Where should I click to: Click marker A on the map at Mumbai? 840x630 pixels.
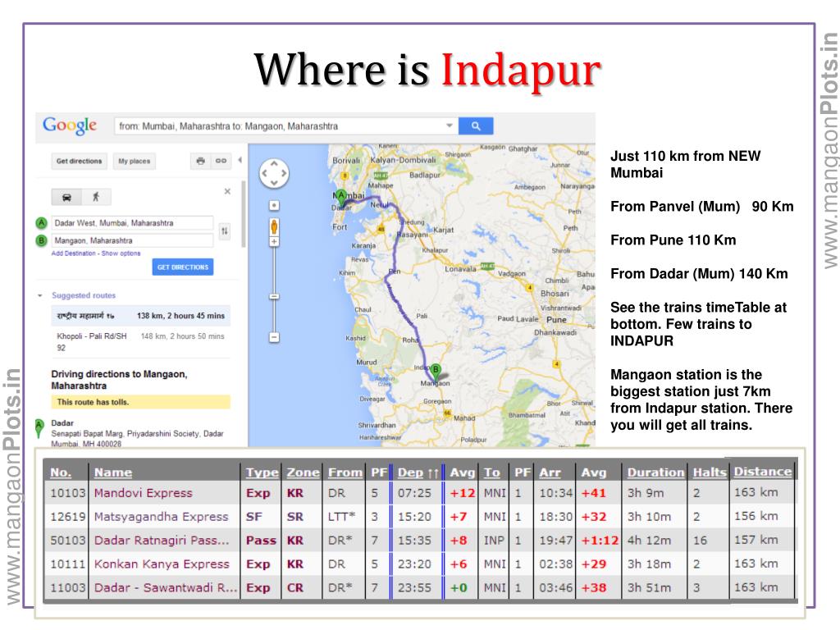341,198
